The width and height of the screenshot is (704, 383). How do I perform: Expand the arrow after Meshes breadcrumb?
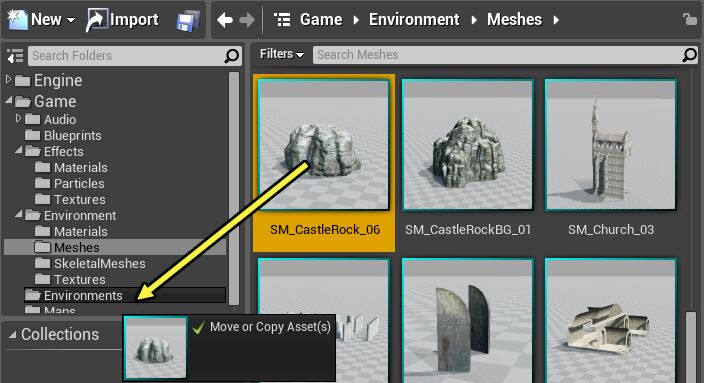[x=556, y=20]
